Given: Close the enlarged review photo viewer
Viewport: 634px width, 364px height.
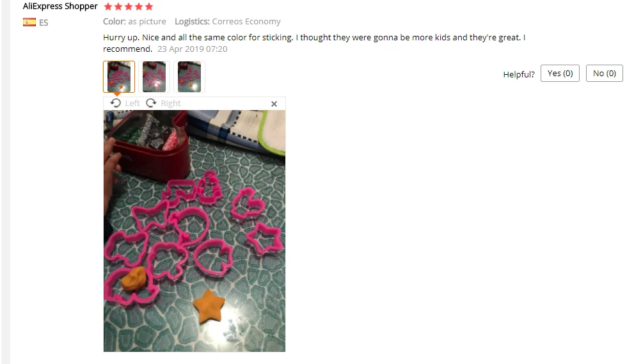Looking at the screenshot, I should point(274,104).
